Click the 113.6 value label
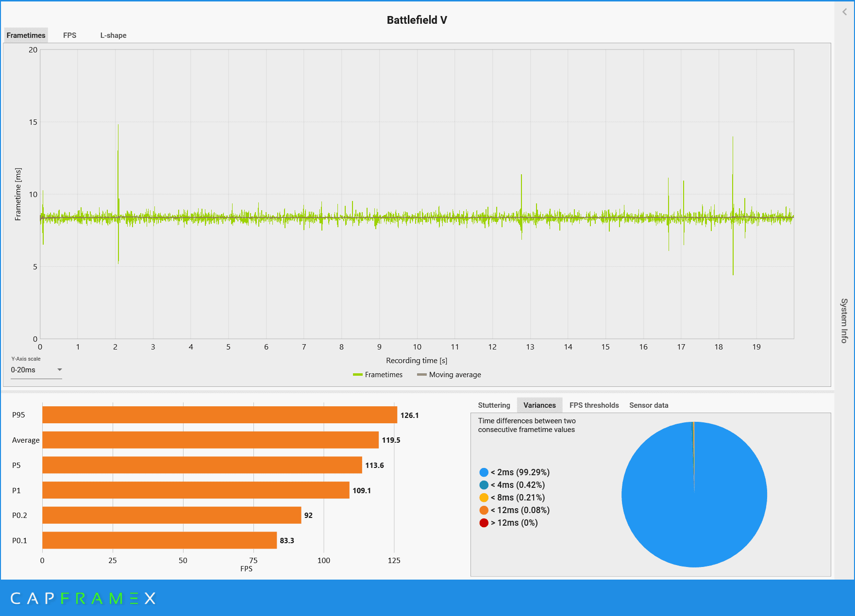Screen dimensions: 855x616 (x=374, y=466)
